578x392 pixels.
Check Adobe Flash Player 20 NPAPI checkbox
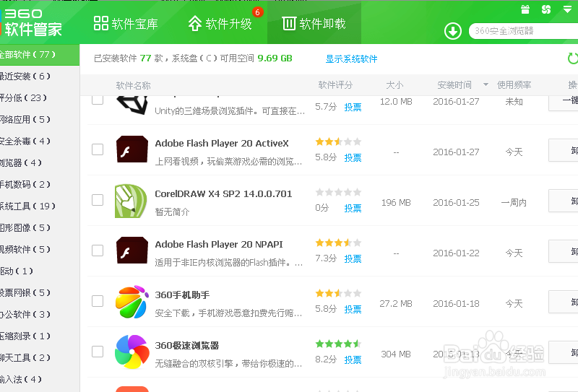98,251
